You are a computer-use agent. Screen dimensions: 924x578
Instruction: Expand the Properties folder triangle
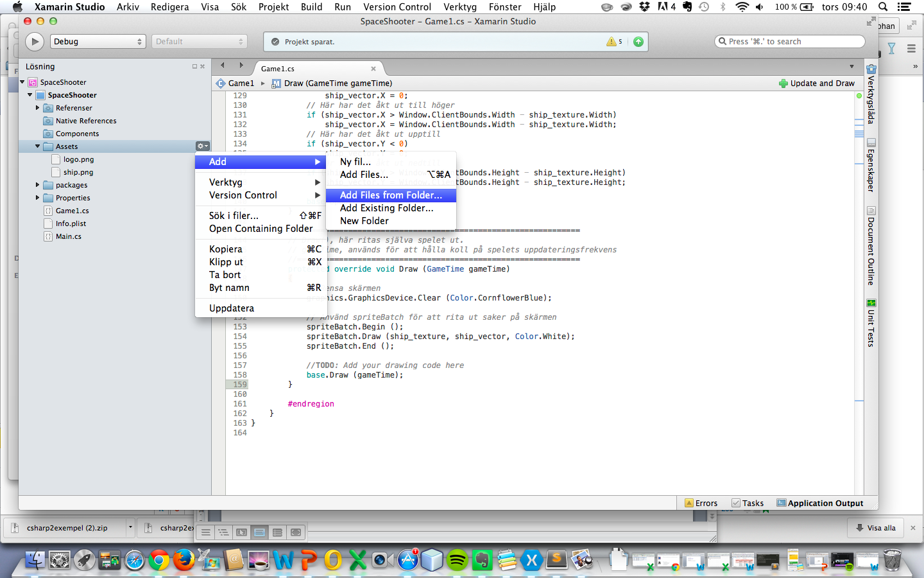pyautogui.click(x=37, y=198)
